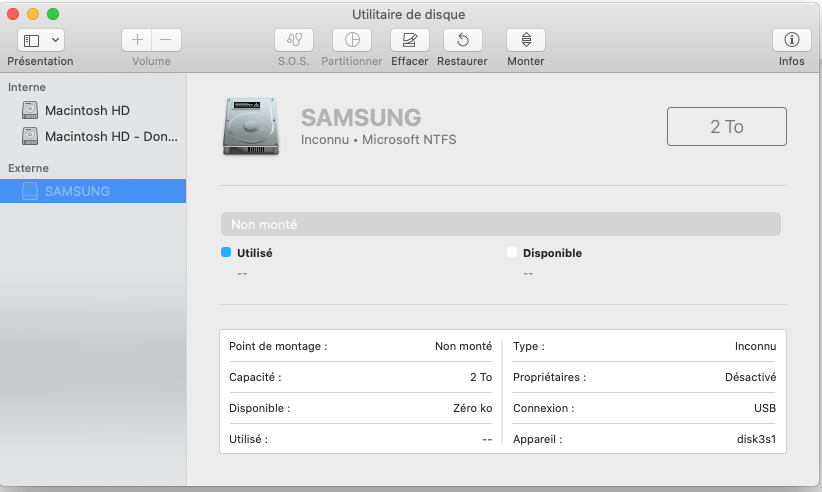
Task: Click the Interne section header
Action: point(27,87)
